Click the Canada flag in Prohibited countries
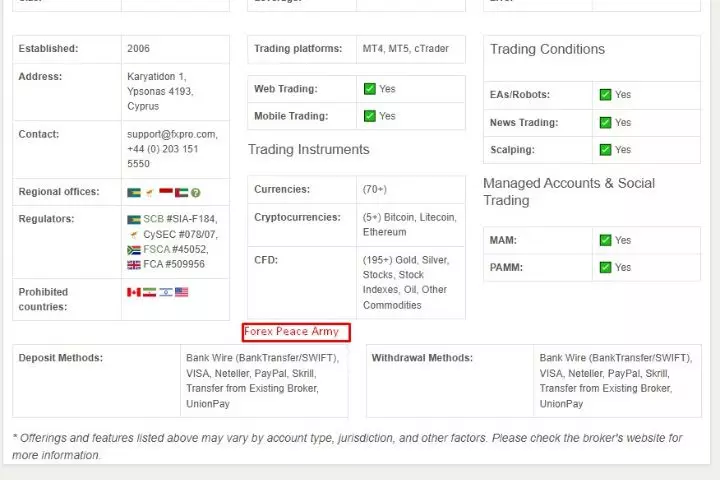720x480 pixels. click(x=134, y=292)
